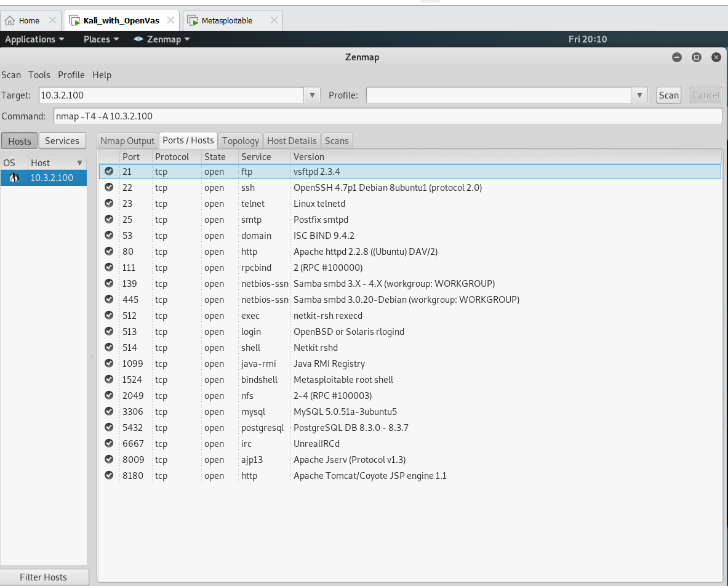Open the Host Details tab
The width and height of the screenshot is (728, 586).
(x=292, y=141)
